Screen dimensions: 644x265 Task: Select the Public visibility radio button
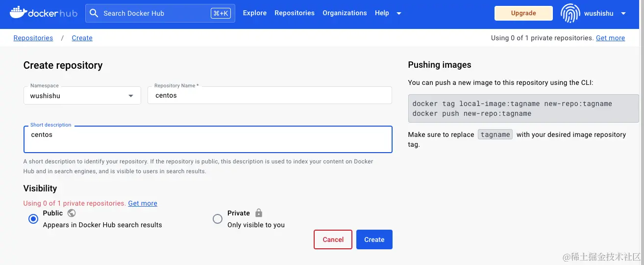(33, 219)
